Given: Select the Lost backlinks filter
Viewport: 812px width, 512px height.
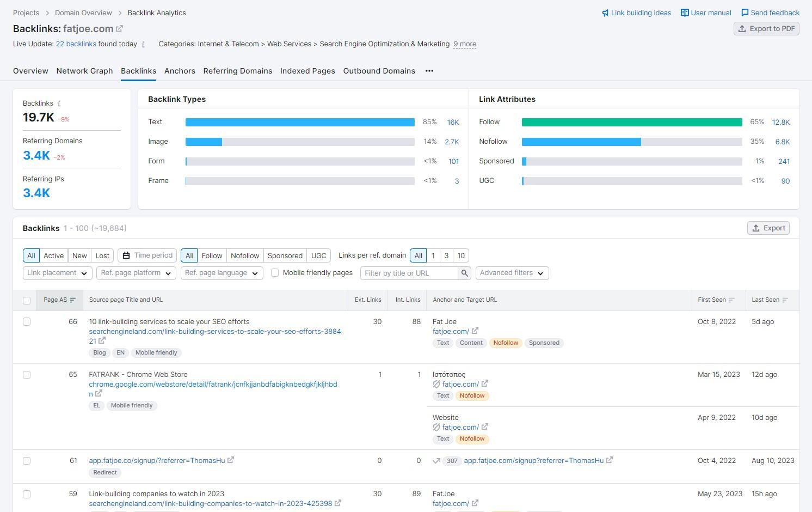Looking at the screenshot, I should coord(102,255).
